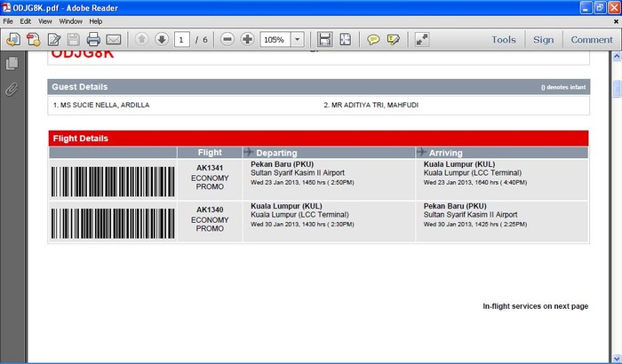The image size is (622, 364).
Task: Click the scrolling mode page icon
Action: point(324,39)
